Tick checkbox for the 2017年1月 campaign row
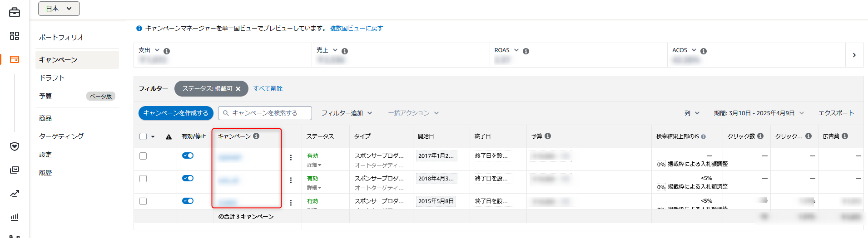Viewport: 868px width, 238px height. pyautogui.click(x=143, y=156)
